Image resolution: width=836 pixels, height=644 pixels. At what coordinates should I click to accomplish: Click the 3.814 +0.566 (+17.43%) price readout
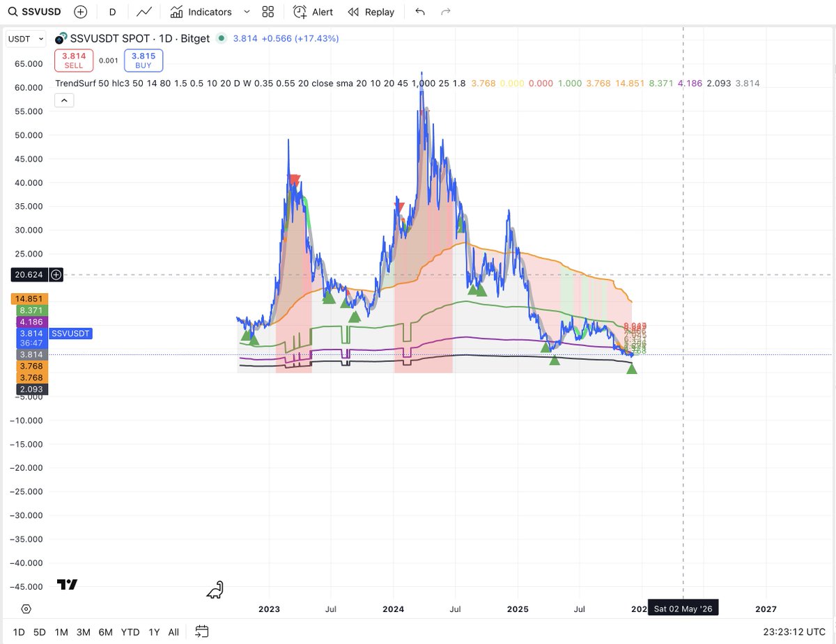click(x=286, y=38)
